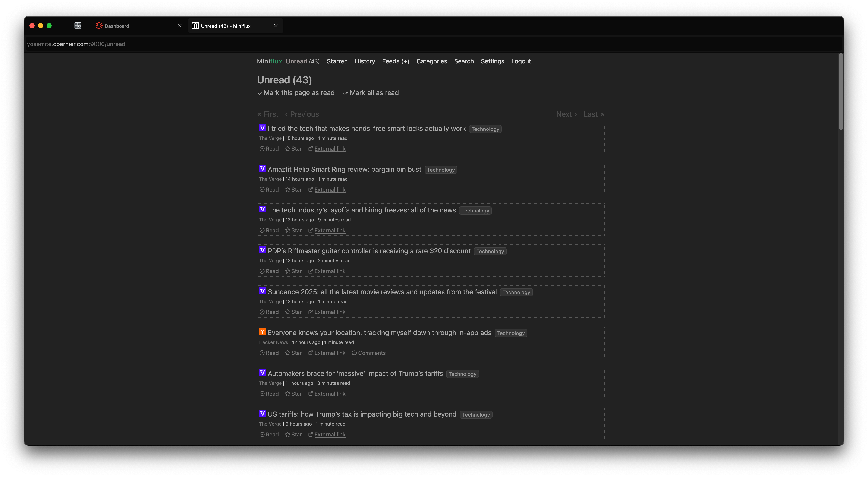
Task: Jump to the Last page of entries
Action: (x=594, y=114)
